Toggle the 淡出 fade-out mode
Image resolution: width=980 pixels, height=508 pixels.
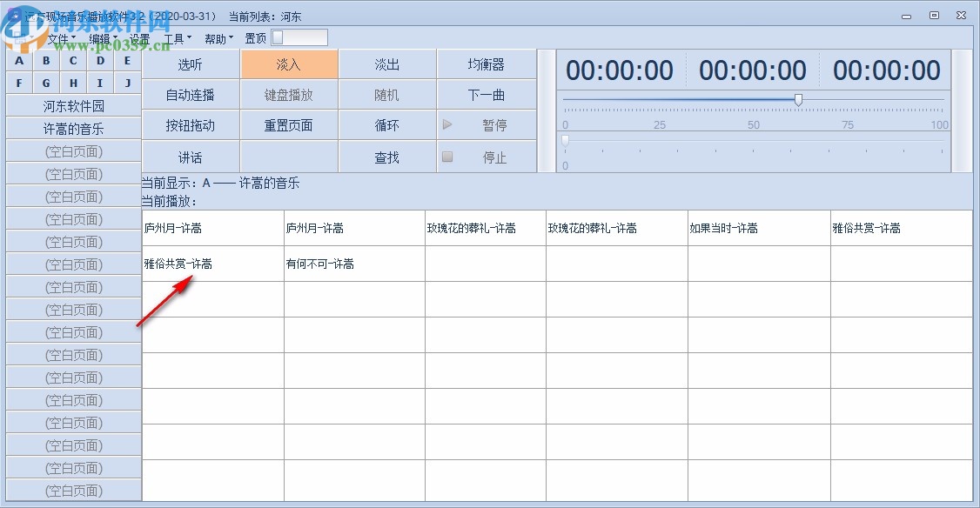[x=386, y=63]
